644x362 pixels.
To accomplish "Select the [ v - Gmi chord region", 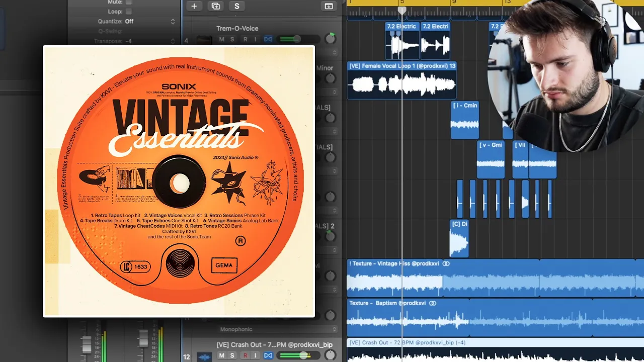I will [491, 159].
